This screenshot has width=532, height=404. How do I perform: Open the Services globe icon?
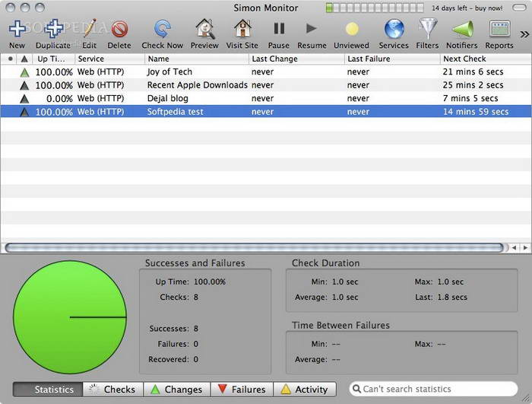click(x=394, y=29)
